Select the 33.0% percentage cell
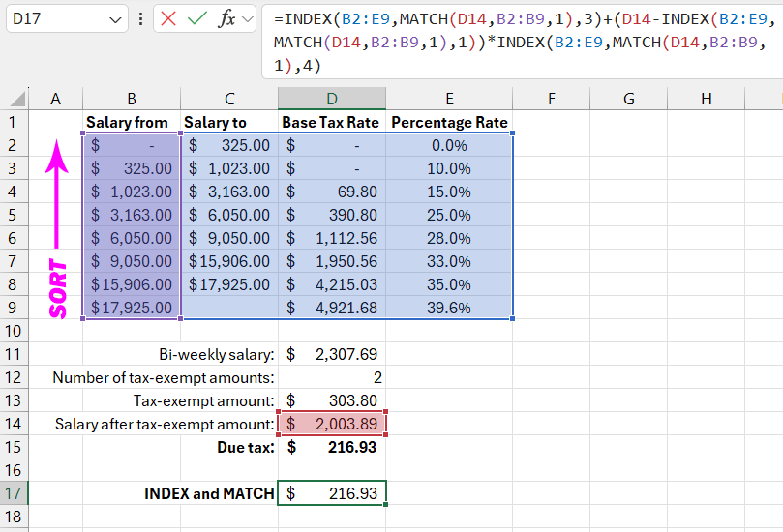Screen dimensions: 783x532 coord(449,261)
